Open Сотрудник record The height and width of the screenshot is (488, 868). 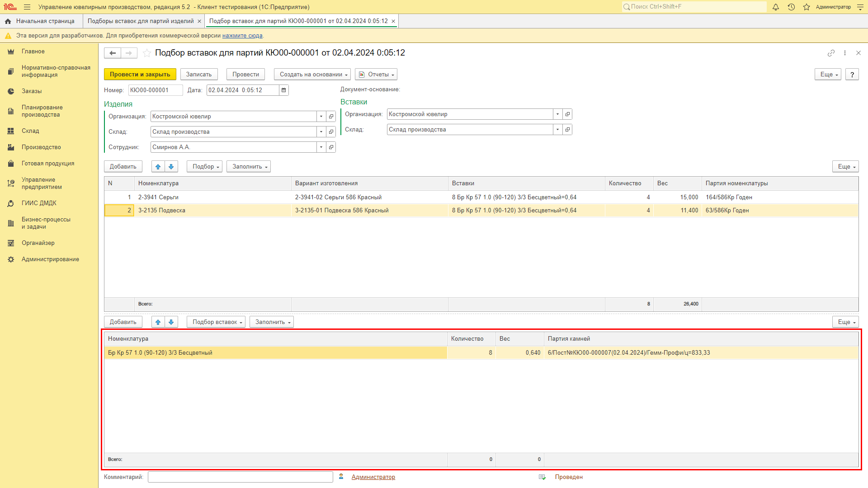coord(331,147)
